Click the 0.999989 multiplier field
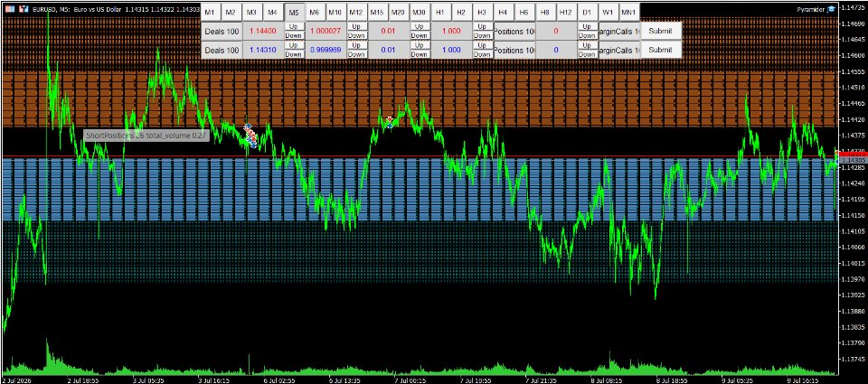The width and height of the screenshot is (868, 384). tap(325, 50)
